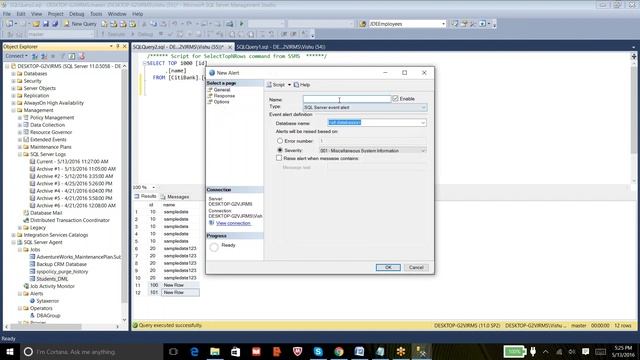This screenshot has width=640, height=360.
Task: Open the View menu
Action: click(x=36, y=14)
